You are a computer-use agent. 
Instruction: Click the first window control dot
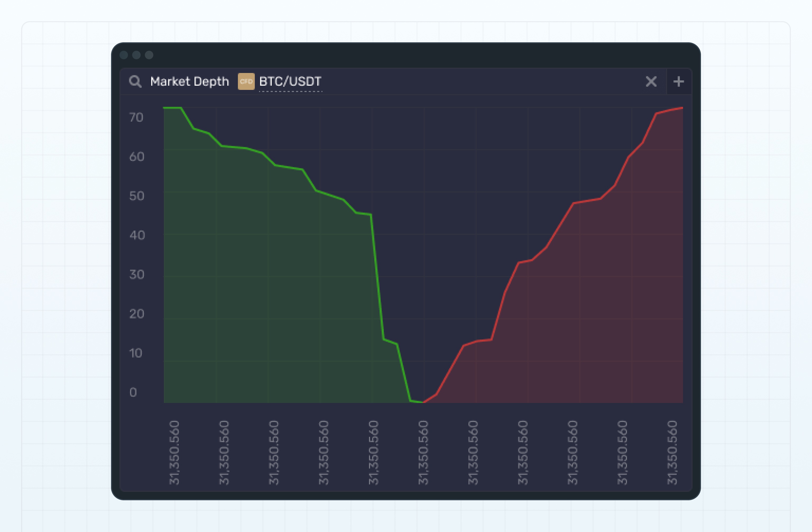124,55
